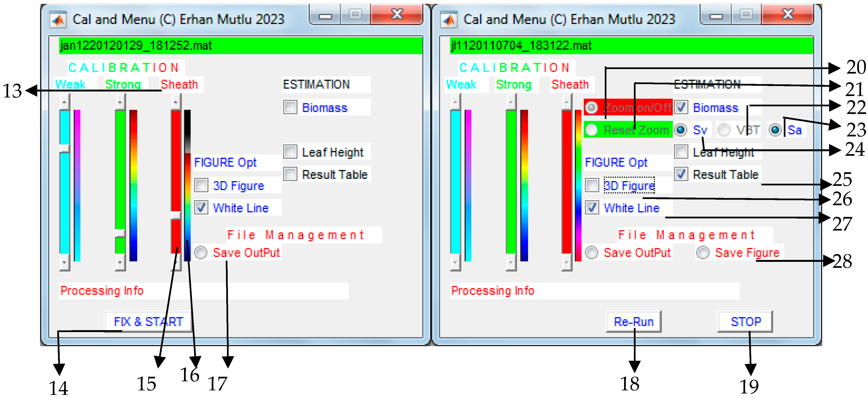868x398 pixels.
Task: Click Processing Info field in left window
Action: [204, 291]
